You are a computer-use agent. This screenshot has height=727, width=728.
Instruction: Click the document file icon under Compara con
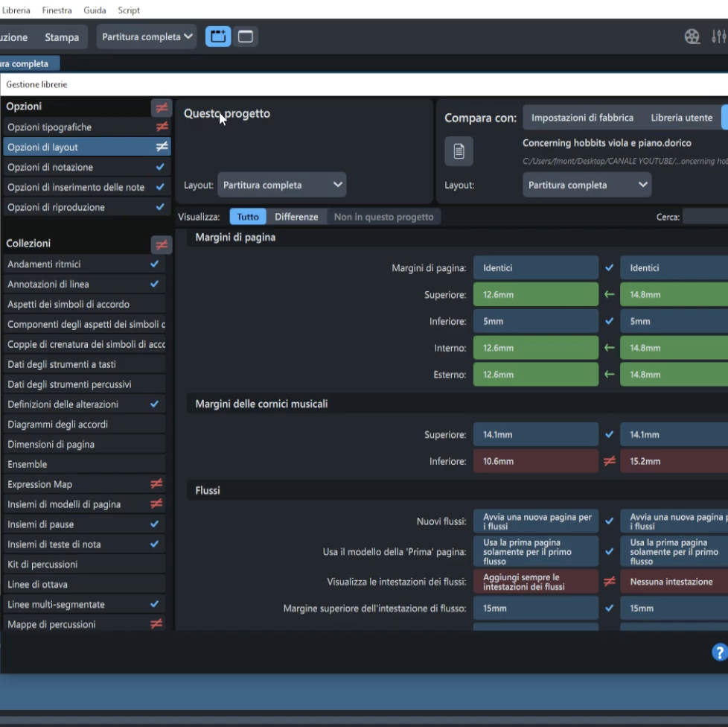click(x=459, y=151)
